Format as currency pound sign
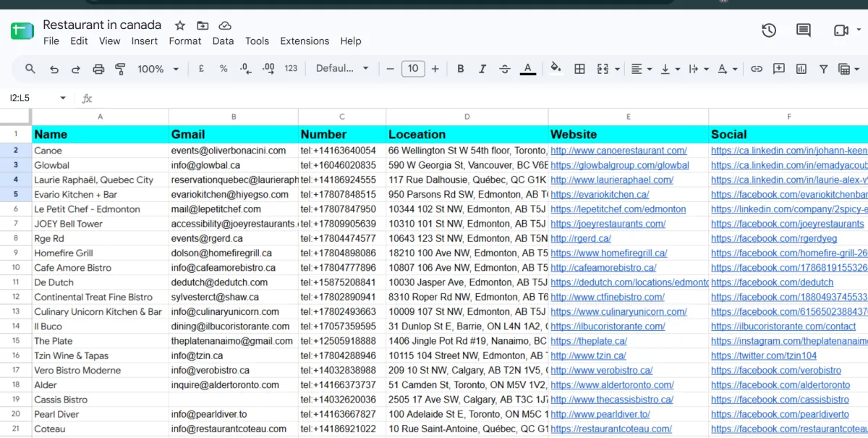Viewport: 868px width, 438px height. [201, 69]
